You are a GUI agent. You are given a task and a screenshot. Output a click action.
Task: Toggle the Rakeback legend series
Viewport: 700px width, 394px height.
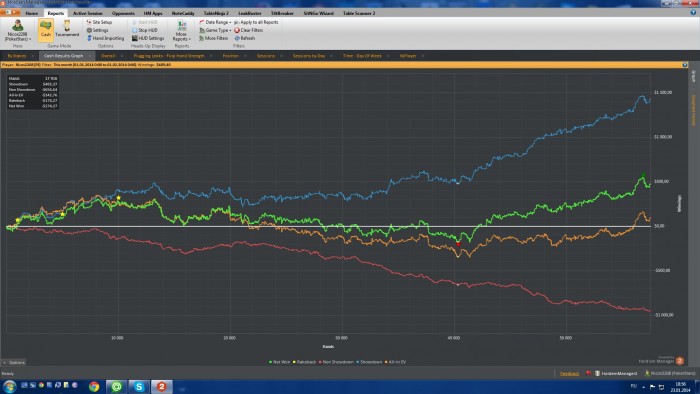click(x=304, y=362)
